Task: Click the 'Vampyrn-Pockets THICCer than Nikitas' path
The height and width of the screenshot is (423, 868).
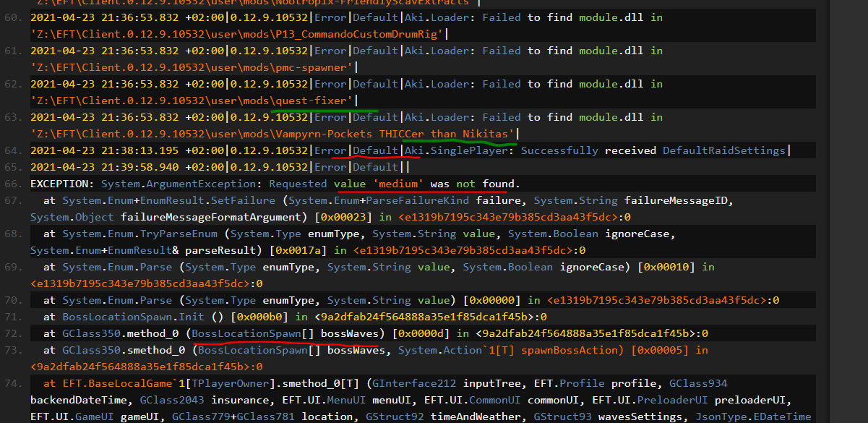Action: [x=273, y=134]
